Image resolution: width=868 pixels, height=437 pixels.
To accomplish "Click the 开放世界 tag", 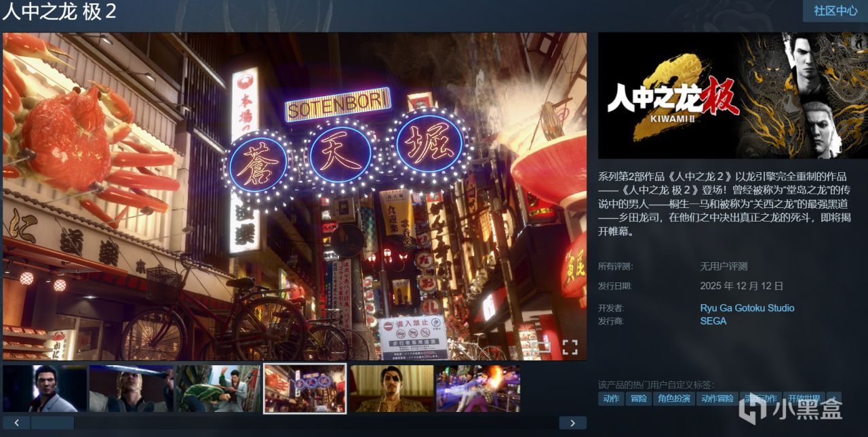I will click(804, 398).
